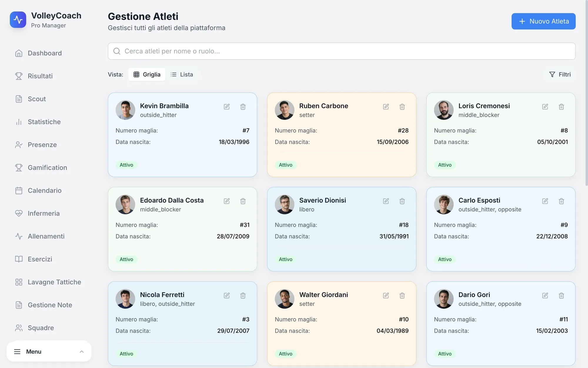Screen dimensions: 588x368
Task: Open Dashboard in sidebar
Action: (49, 53)
